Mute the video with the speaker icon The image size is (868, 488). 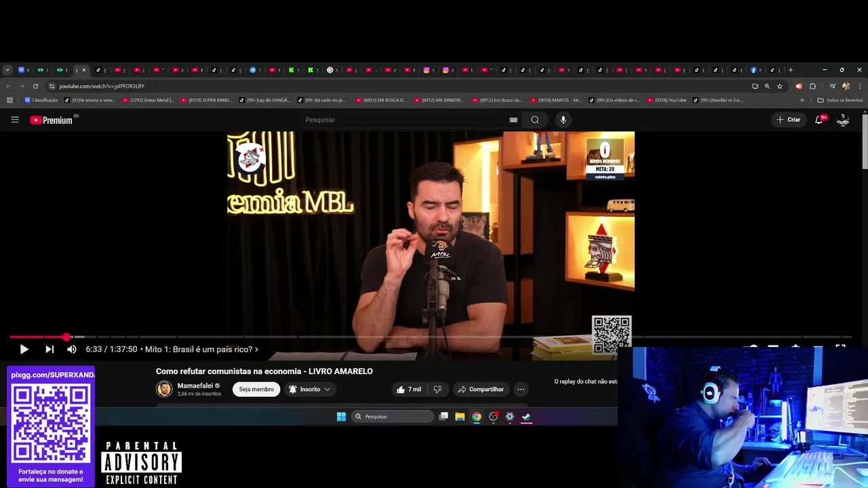(x=71, y=349)
